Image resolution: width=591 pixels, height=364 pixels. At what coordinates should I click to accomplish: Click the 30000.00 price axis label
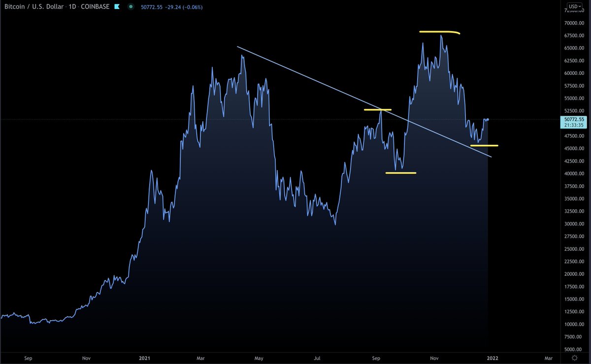point(574,224)
